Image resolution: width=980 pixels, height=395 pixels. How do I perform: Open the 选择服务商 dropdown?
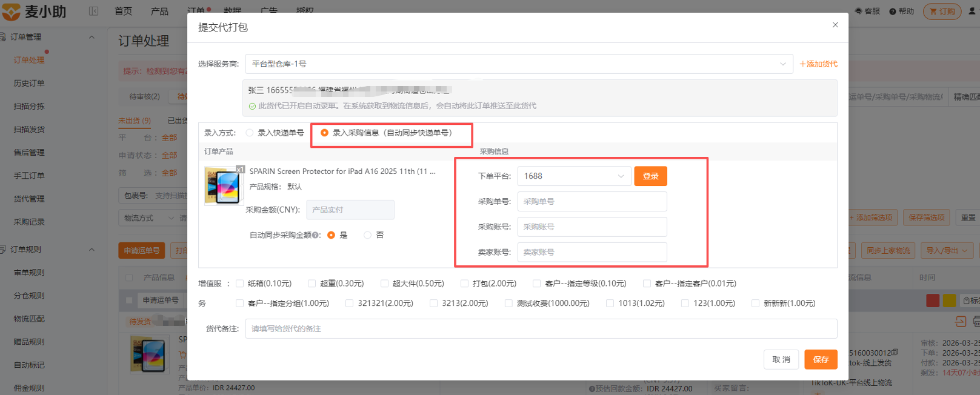(x=519, y=64)
